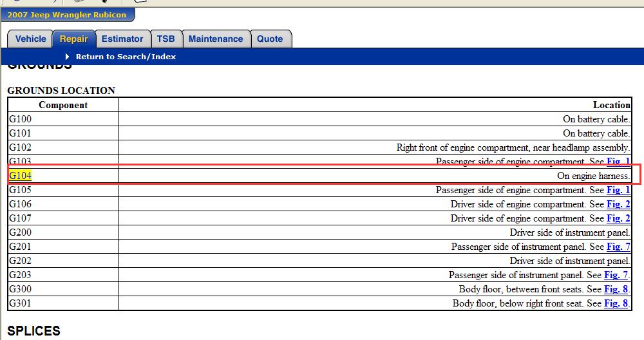This screenshot has width=644, height=340.
Task: Open Fig. 1 link in the G103 row
Action: point(618,161)
